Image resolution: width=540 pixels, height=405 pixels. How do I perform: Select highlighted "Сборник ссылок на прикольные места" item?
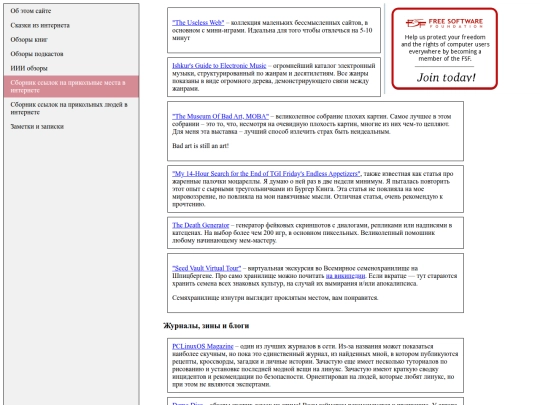coord(72,86)
